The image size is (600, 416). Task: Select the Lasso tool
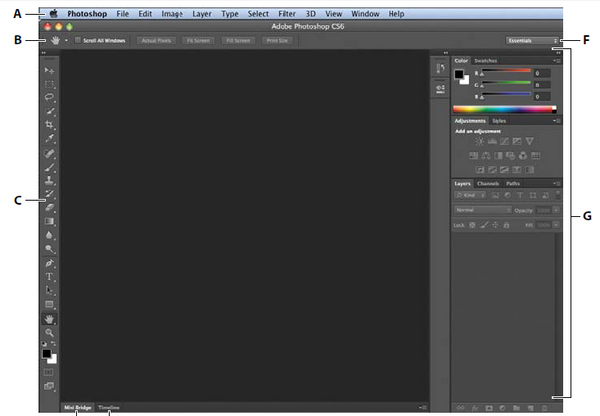49,97
